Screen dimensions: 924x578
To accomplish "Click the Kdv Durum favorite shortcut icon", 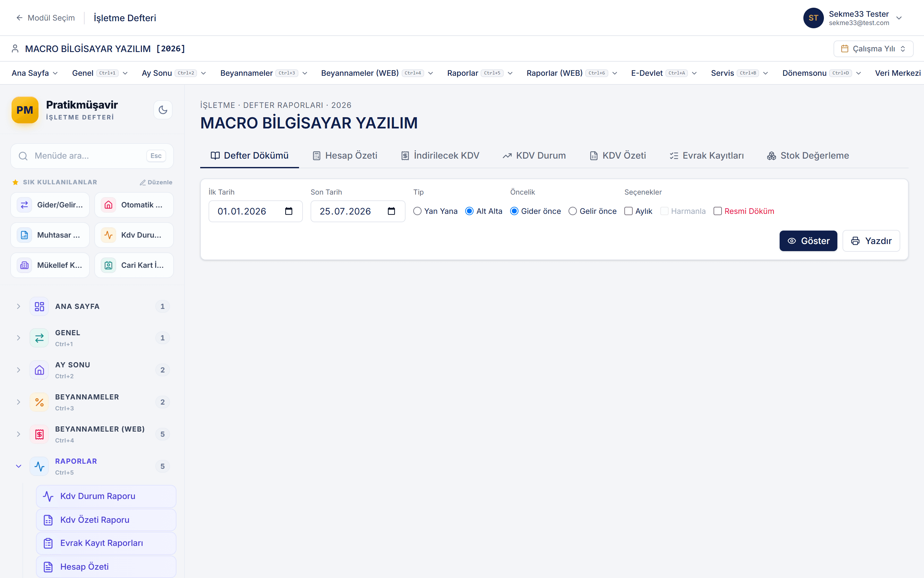I will click(x=108, y=235).
